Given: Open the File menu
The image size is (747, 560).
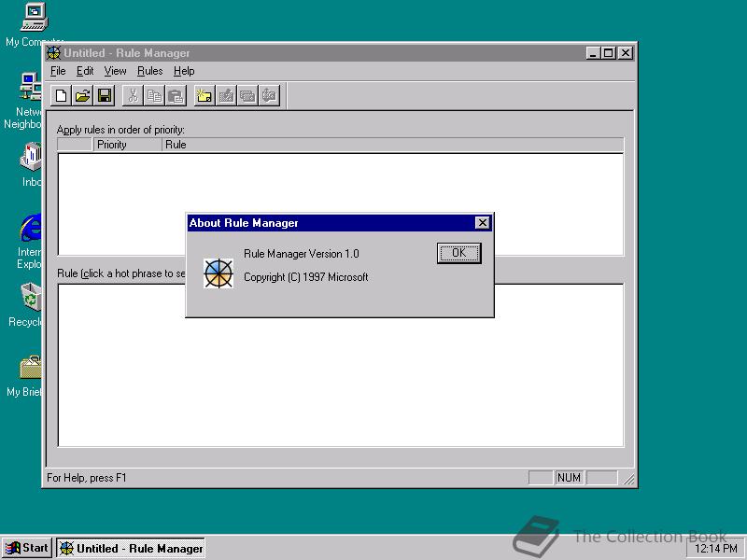Looking at the screenshot, I should (x=57, y=70).
